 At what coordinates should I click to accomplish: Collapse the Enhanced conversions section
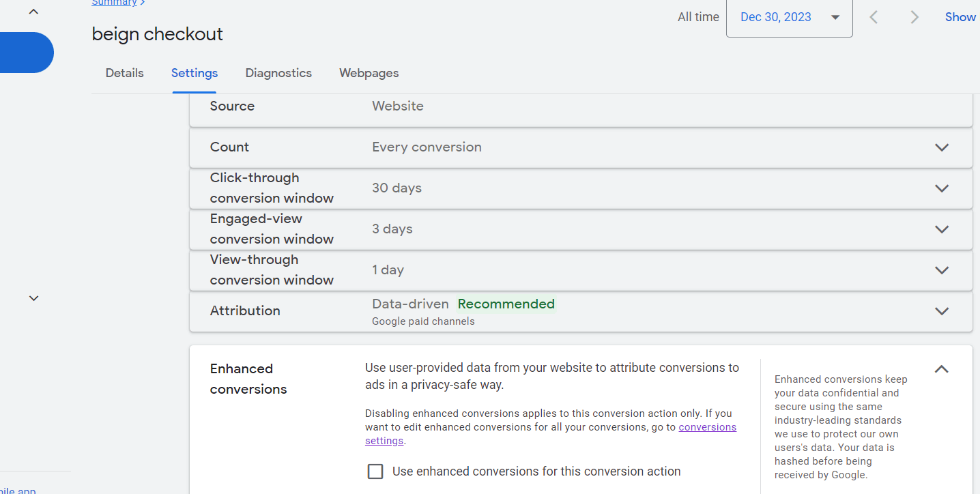pyautogui.click(x=942, y=369)
